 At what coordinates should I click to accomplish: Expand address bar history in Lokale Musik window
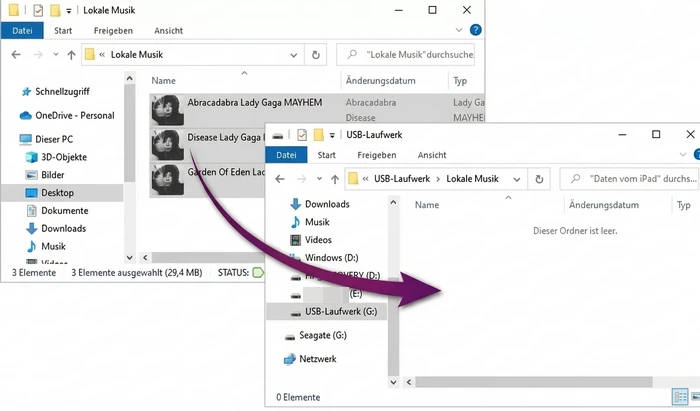point(294,55)
